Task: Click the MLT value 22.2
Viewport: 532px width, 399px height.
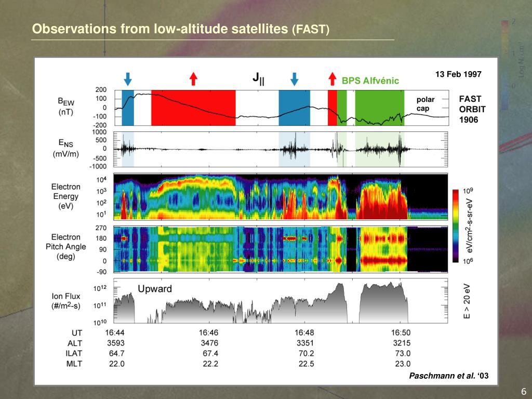Action: [211, 364]
